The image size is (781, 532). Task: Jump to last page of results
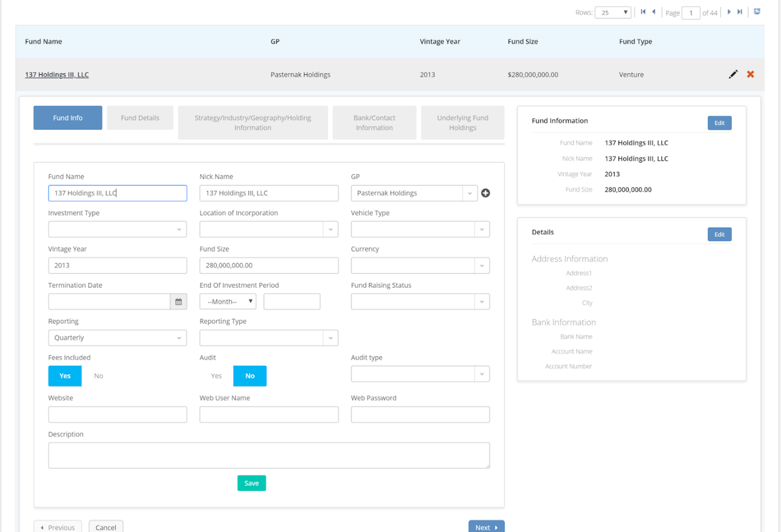[740, 12]
